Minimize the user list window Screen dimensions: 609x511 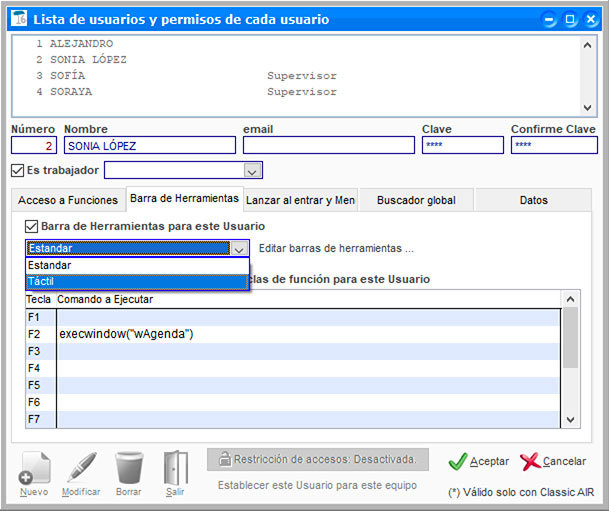[x=549, y=19]
